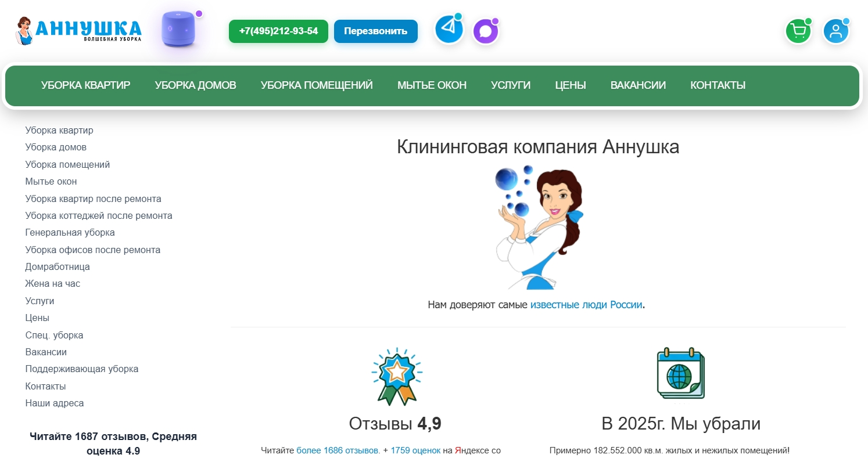Screen dimensions: 868x458
Task: Open sidebar link Наши адреса
Action: 55,403
